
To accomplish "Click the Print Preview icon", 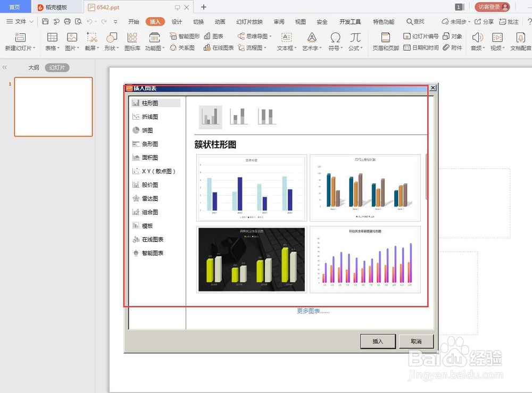I will [x=78, y=21].
